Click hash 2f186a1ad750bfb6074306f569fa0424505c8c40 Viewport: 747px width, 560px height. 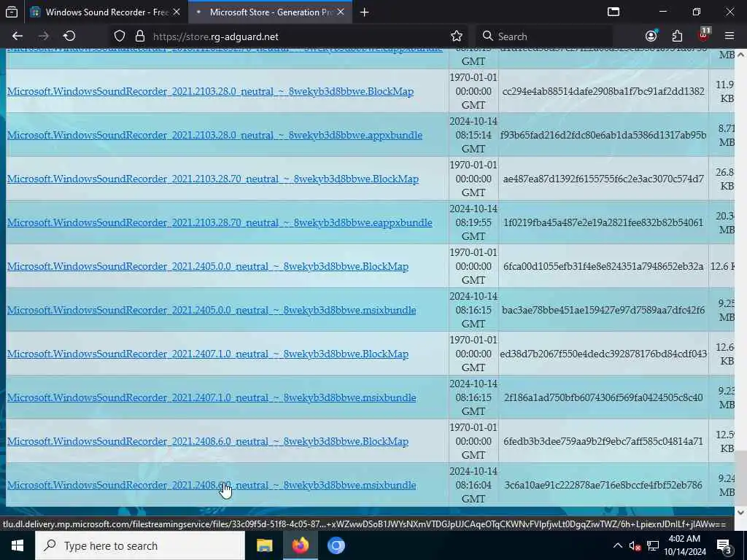click(603, 398)
